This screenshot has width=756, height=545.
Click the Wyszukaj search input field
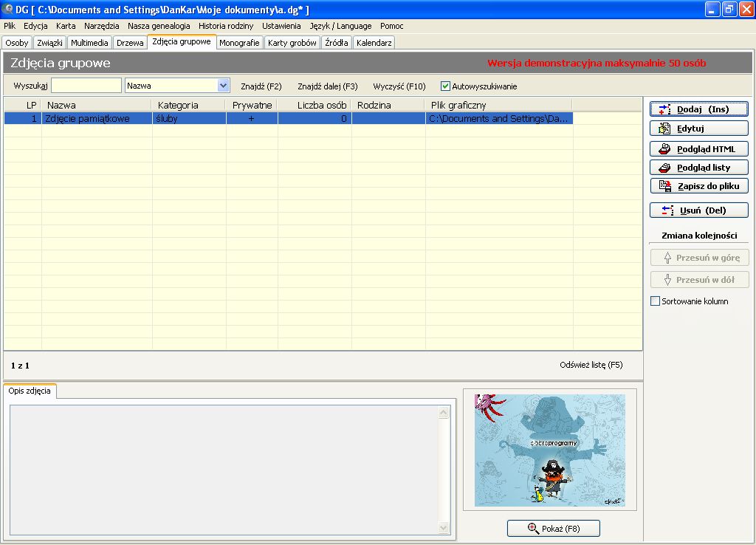[x=86, y=86]
